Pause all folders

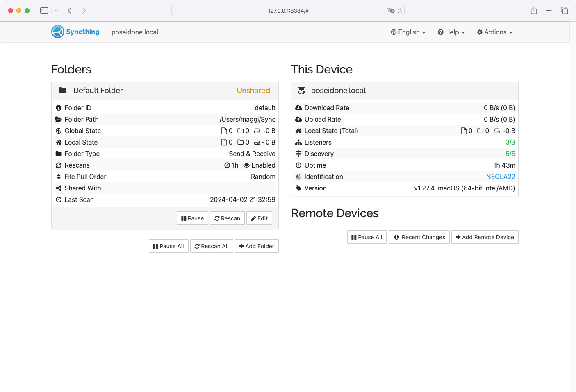[168, 246]
